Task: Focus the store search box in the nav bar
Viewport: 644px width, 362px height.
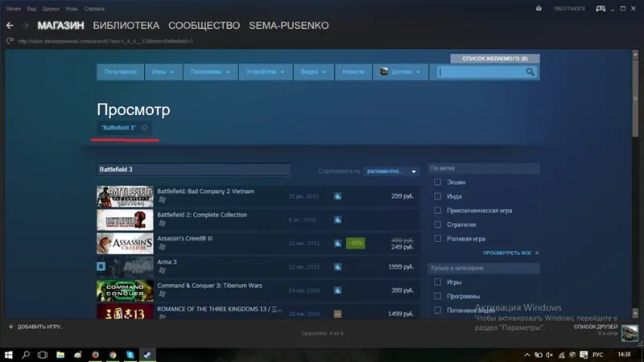Action: click(x=481, y=72)
